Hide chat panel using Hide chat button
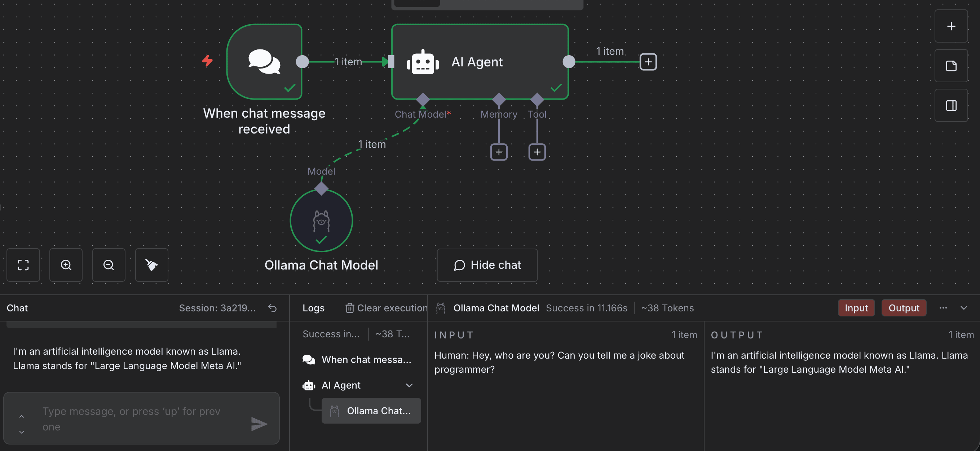Viewport: 980px width, 451px height. (x=487, y=265)
